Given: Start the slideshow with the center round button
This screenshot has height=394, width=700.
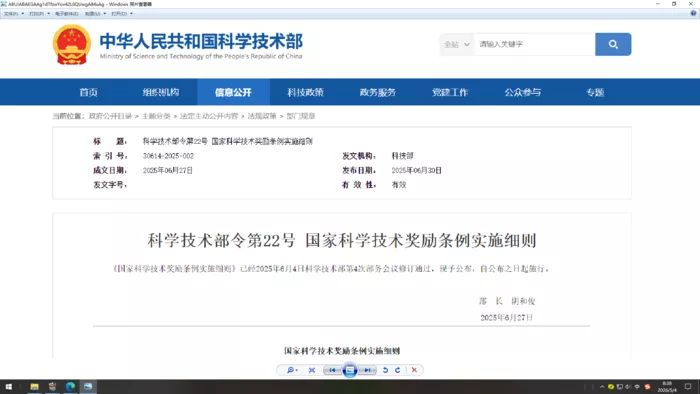Looking at the screenshot, I should [350, 370].
